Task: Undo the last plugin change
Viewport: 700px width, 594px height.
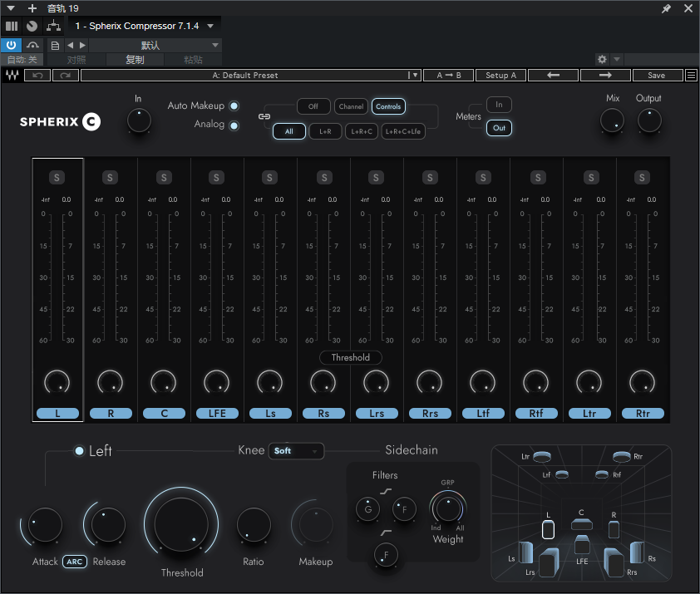Action: [x=37, y=75]
